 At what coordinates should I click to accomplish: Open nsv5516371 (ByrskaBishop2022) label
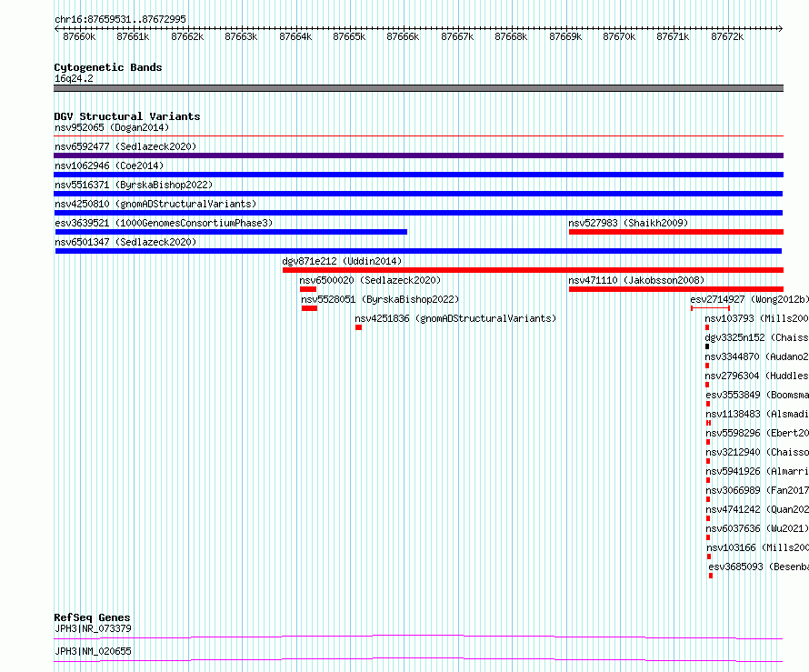tap(134, 185)
